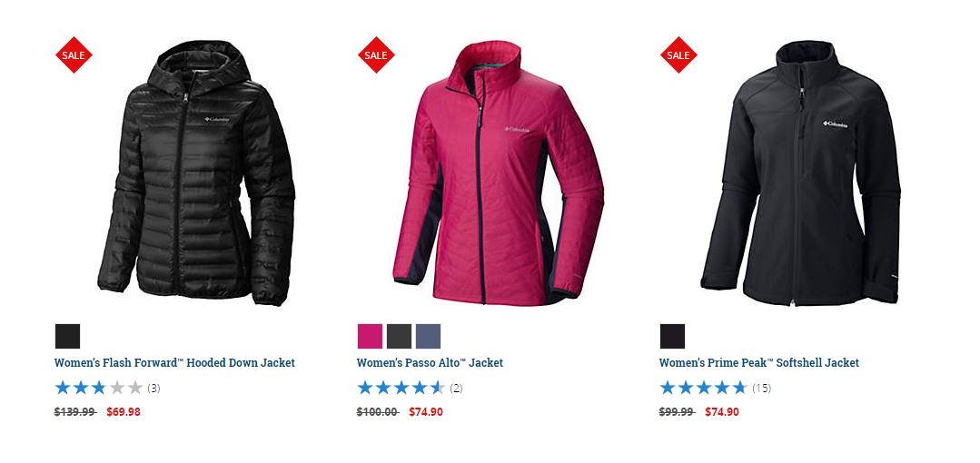Screen dimensions: 980x463
Task: Open Women's Passo Alto Jacket link
Action: (x=430, y=363)
